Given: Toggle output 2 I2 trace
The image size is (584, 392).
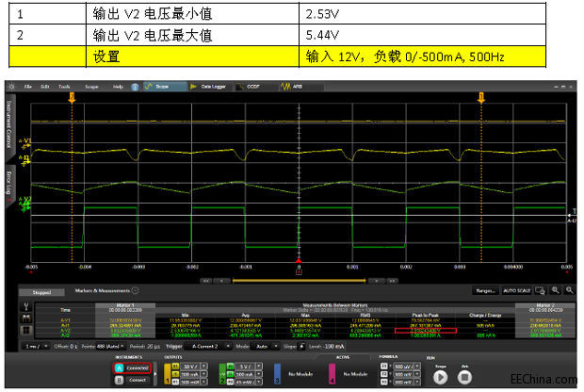Looking at the screenshot, I should (231, 374).
